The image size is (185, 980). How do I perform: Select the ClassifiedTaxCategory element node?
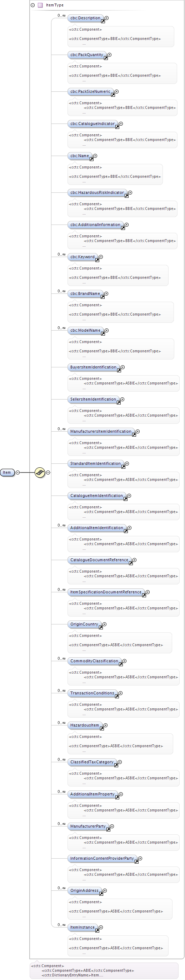click(92, 762)
